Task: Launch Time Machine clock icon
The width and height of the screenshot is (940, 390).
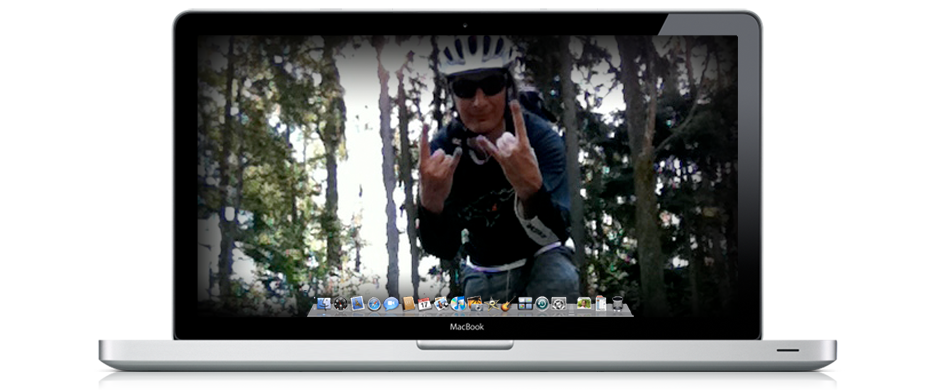Action: tap(542, 303)
